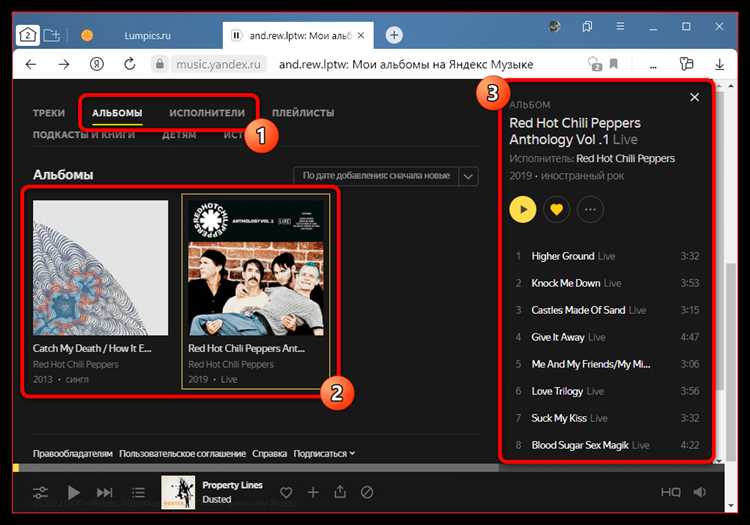Skip to next track
This screenshot has width=750, height=525.
[x=104, y=492]
